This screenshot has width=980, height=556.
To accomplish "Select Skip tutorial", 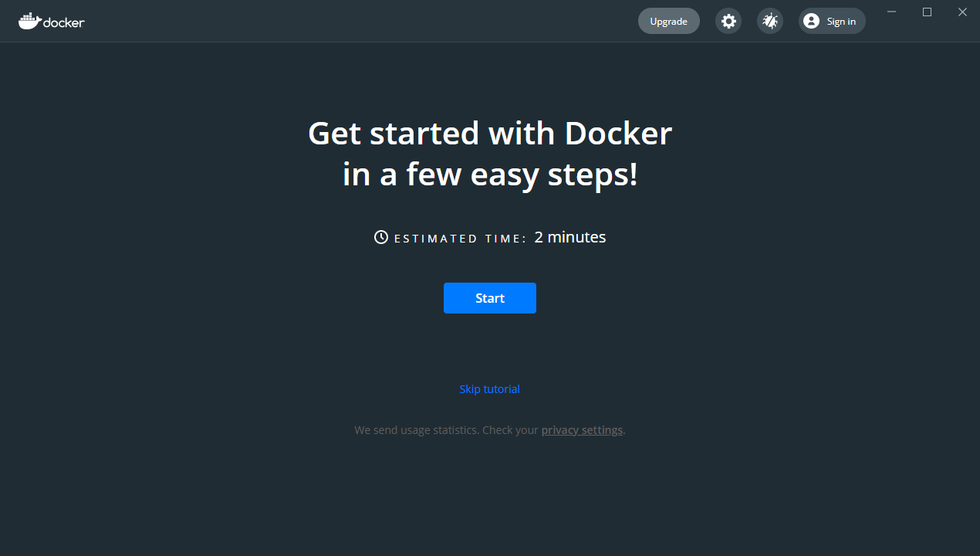I will pos(489,388).
